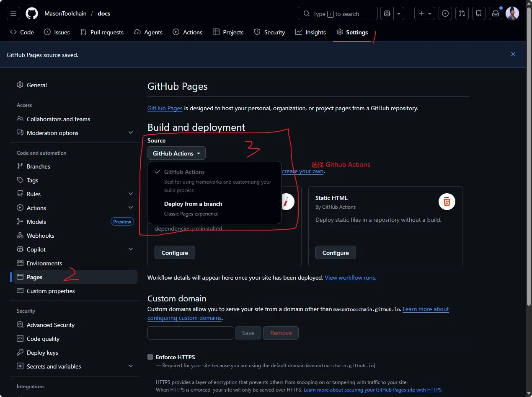Open Environments settings
Screen dimensions: 532x397
pyautogui.click(x=75, y=263)
